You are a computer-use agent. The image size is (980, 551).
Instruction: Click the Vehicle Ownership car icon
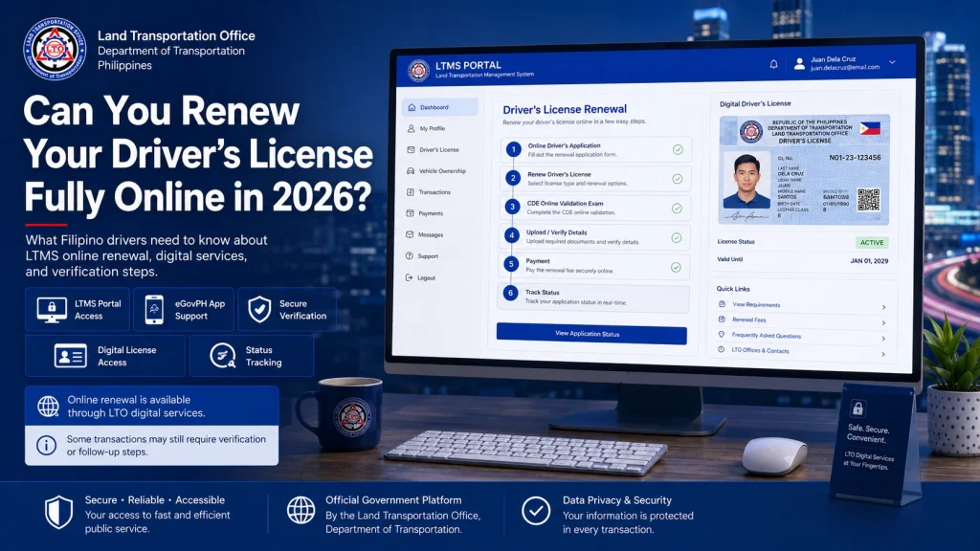tap(411, 171)
